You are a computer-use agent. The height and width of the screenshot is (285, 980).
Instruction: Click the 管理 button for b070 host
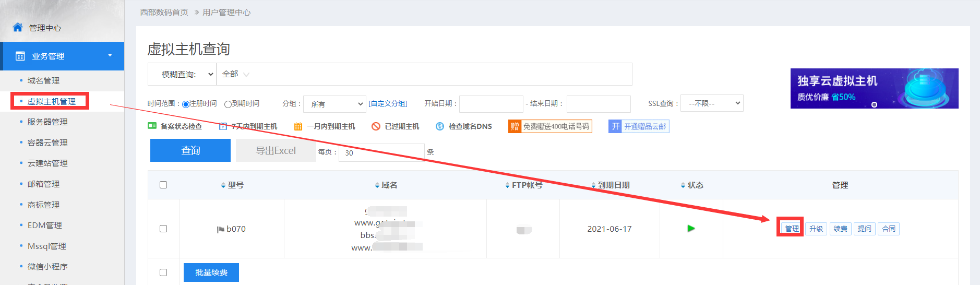point(791,229)
